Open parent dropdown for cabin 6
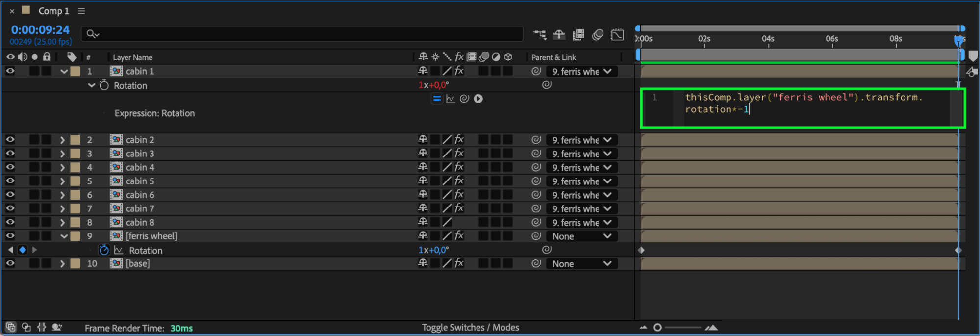Image resolution: width=980 pixels, height=336 pixels. click(581, 195)
